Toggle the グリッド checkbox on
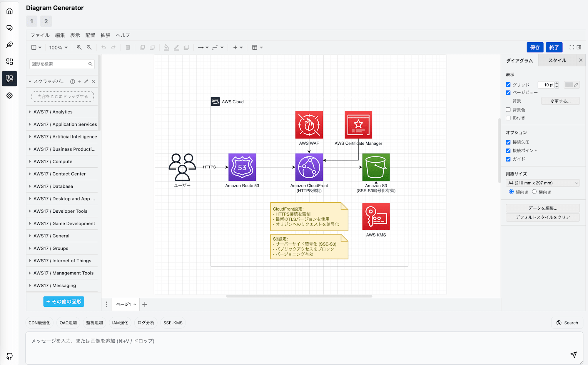The width and height of the screenshot is (588, 365). click(508, 84)
